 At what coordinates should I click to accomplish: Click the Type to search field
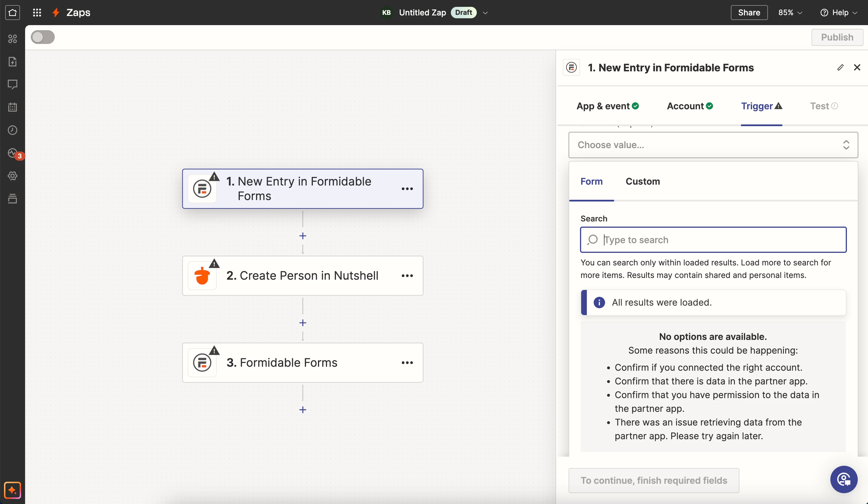pyautogui.click(x=713, y=240)
